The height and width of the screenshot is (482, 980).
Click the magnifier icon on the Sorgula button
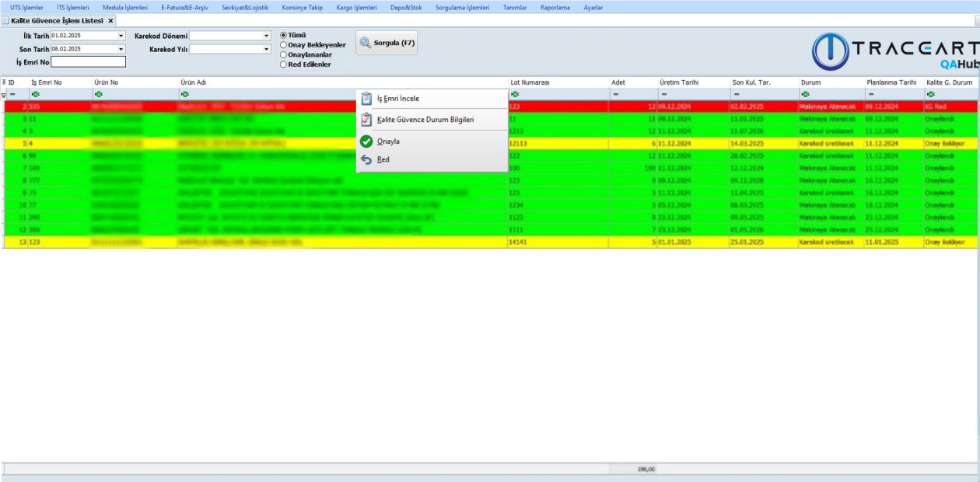[x=365, y=43]
